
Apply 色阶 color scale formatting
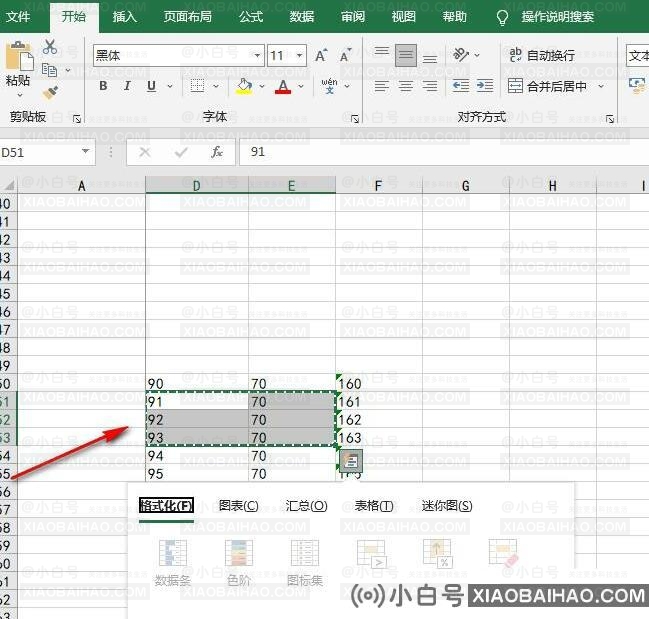coord(238,562)
